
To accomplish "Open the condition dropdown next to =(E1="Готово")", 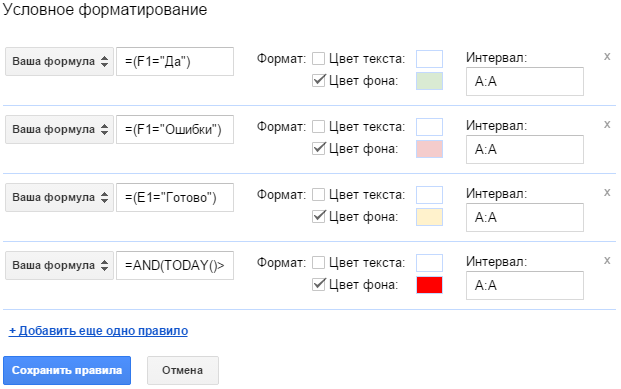I will pyautogui.click(x=59, y=197).
